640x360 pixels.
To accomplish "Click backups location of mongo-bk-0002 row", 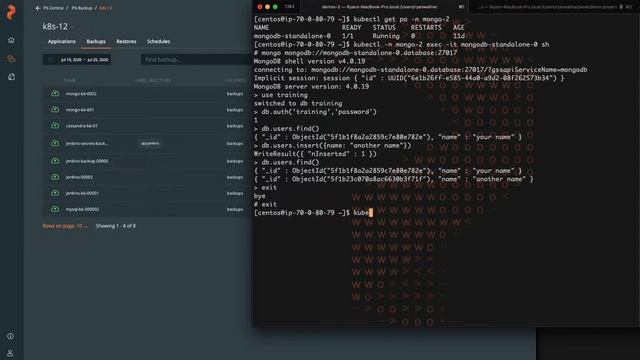I will pyautogui.click(x=235, y=94).
